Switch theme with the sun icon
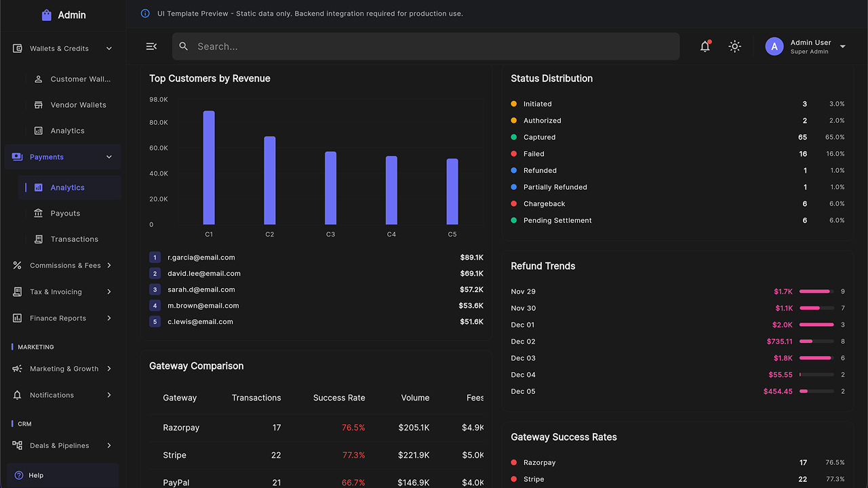Viewport: 868px width, 488px height. (x=734, y=46)
